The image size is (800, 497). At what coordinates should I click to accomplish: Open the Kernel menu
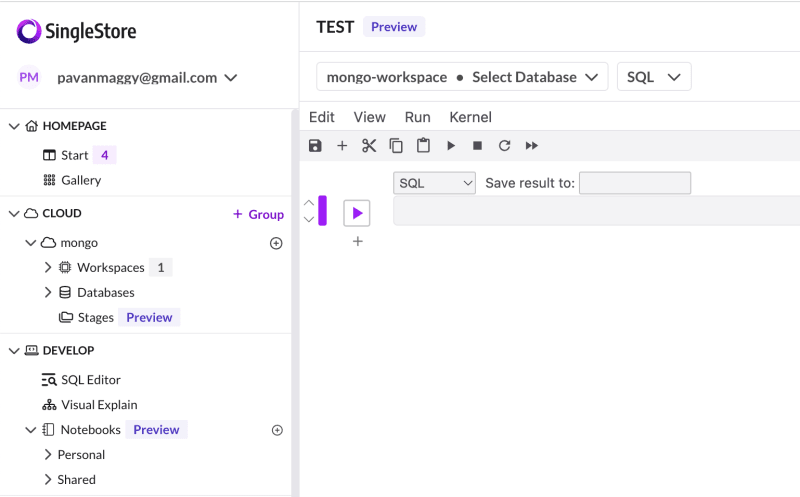pyautogui.click(x=470, y=117)
